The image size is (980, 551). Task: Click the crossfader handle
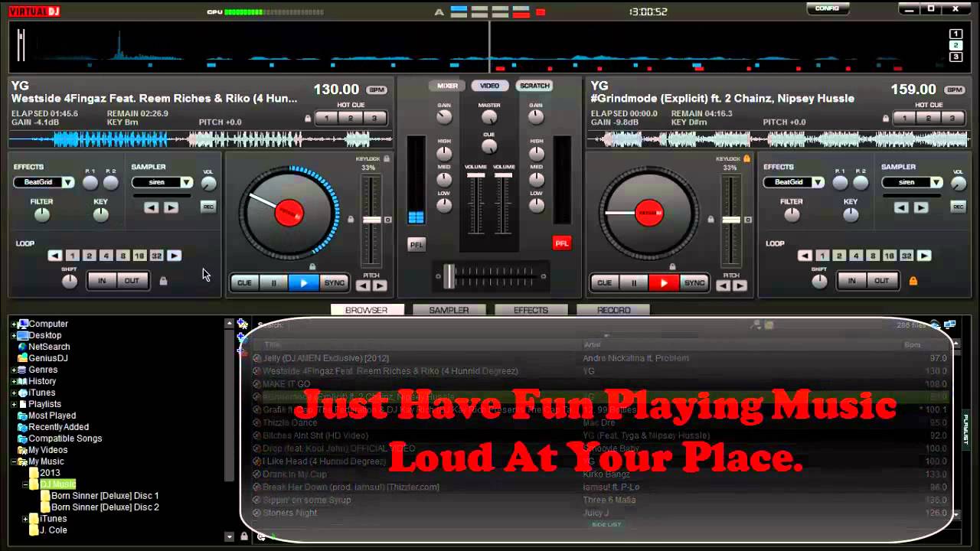click(x=449, y=275)
